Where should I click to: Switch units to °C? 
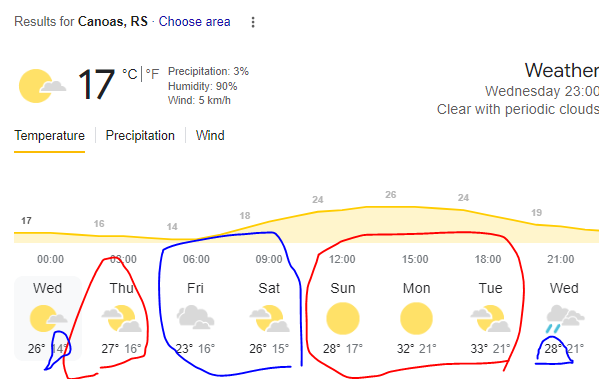(130, 74)
